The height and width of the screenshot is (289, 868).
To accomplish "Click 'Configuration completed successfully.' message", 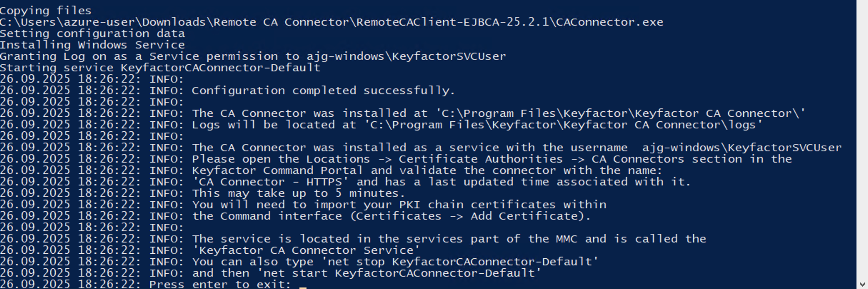I will tap(323, 91).
